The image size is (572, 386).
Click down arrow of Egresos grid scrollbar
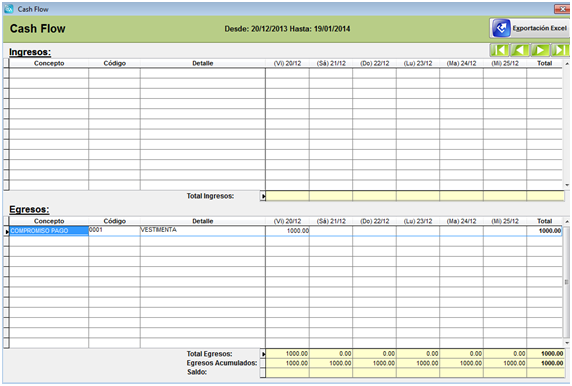click(567, 343)
